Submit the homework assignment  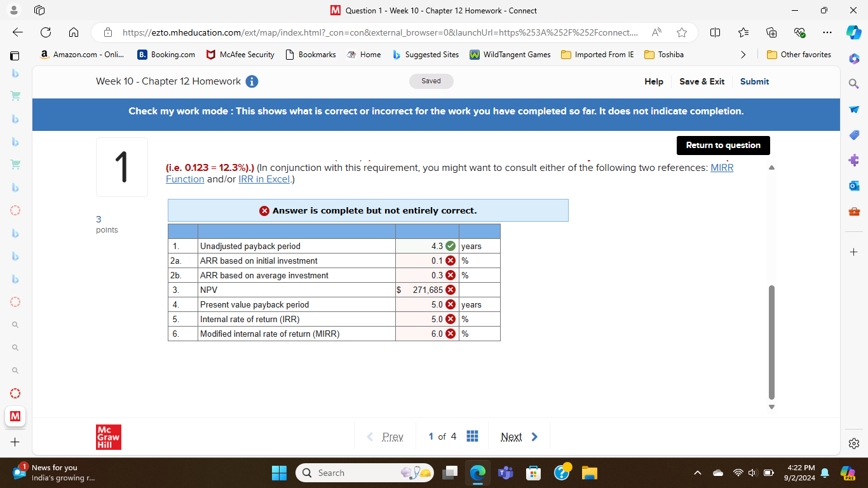coord(754,81)
